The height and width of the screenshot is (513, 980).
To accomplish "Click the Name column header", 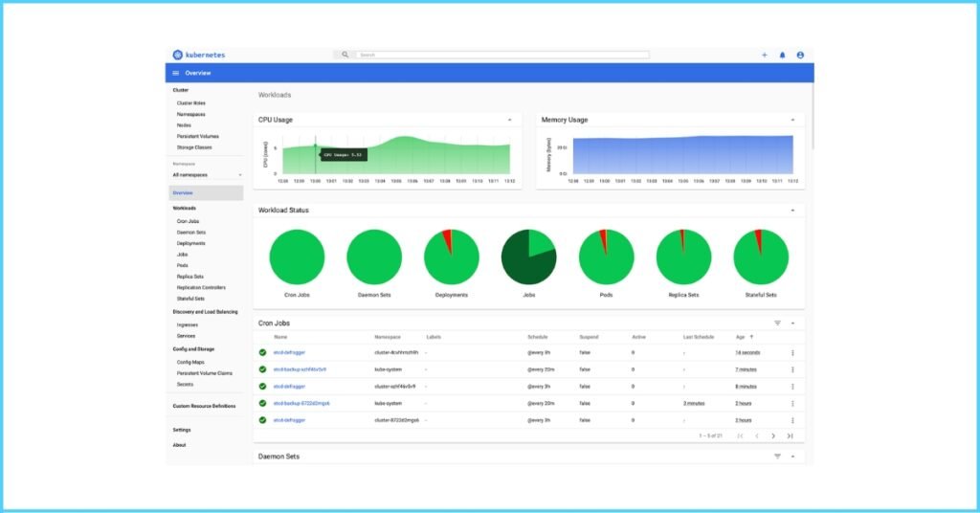I will pos(280,338).
